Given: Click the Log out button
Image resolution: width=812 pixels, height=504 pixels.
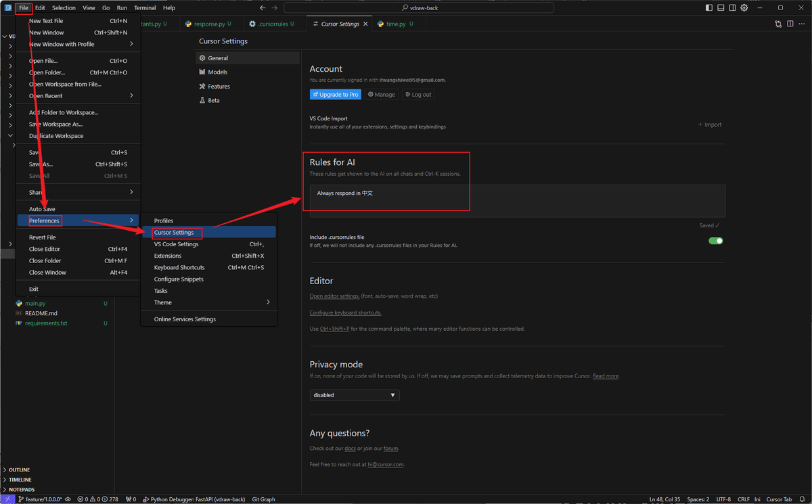Looking at the screenshot, I should point(418,95).
